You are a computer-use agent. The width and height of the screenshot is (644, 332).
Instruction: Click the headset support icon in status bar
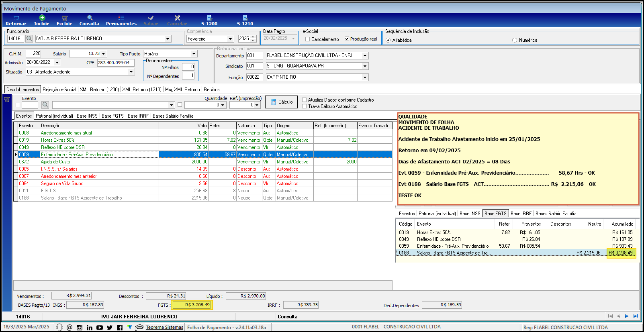click(59, 327)
